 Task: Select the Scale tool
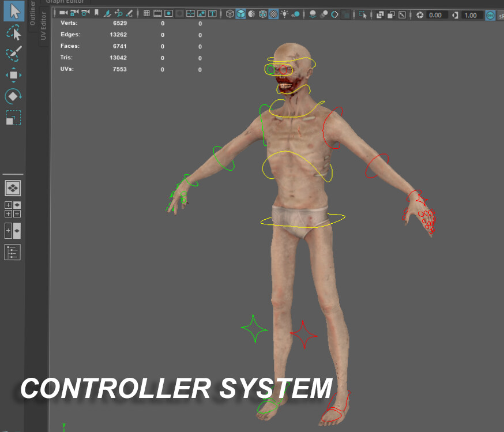click(x=13, y=117)
